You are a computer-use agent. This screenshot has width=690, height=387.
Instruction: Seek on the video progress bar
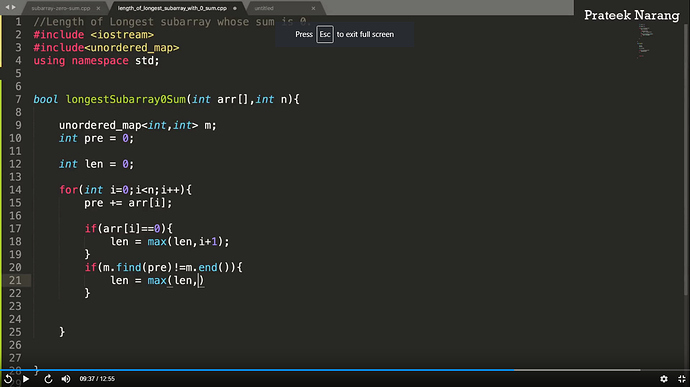pyautogui.click(x=320, y=370)
